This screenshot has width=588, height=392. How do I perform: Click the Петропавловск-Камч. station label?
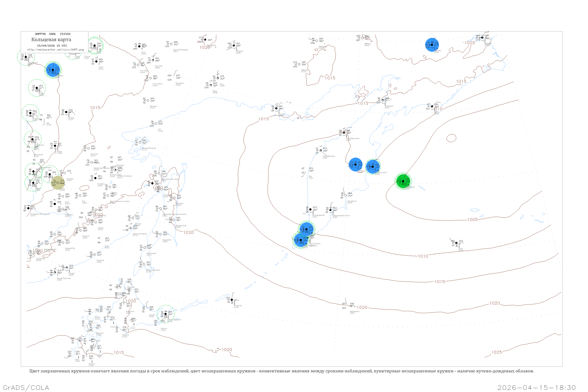click(341, 215)
